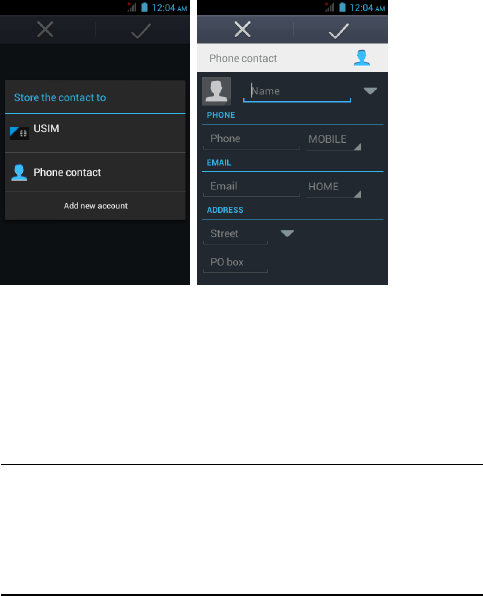
Task: Focus the Name input field
Action: [297, 92]
